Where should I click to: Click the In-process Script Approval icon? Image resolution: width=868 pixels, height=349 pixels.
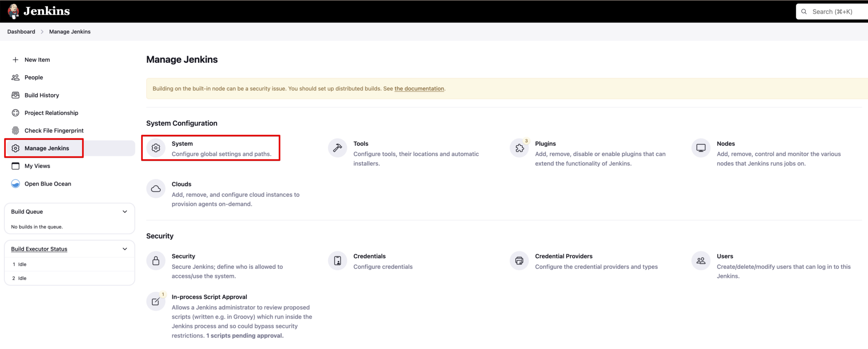coord(156,302)
